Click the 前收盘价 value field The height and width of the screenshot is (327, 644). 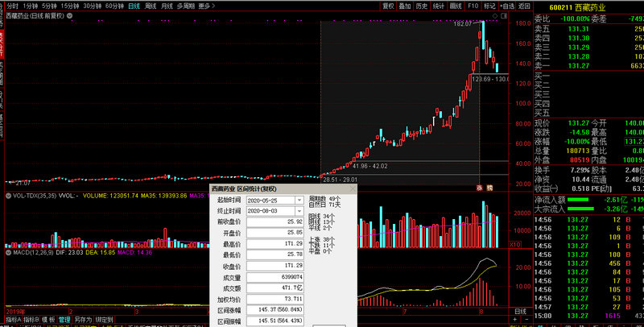point(275,221)
